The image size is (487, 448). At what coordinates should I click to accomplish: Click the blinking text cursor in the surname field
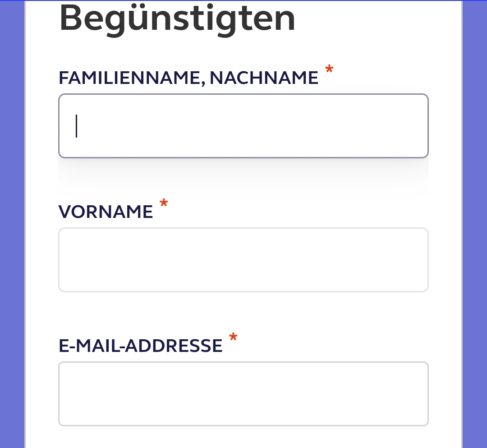pos(77,126)
